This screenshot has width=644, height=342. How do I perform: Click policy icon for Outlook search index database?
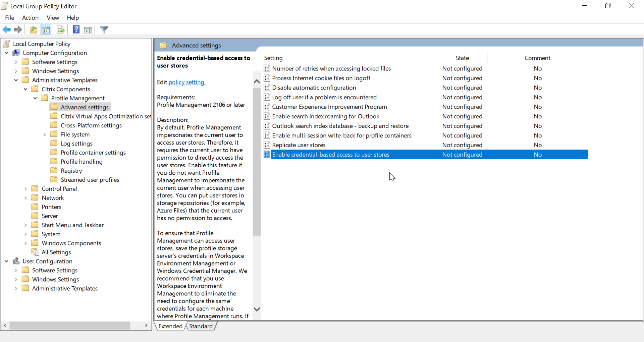[267, 126]
